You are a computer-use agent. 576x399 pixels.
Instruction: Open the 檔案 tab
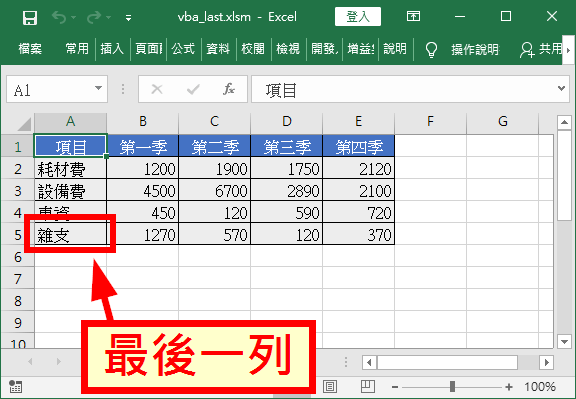pos(30,48)
